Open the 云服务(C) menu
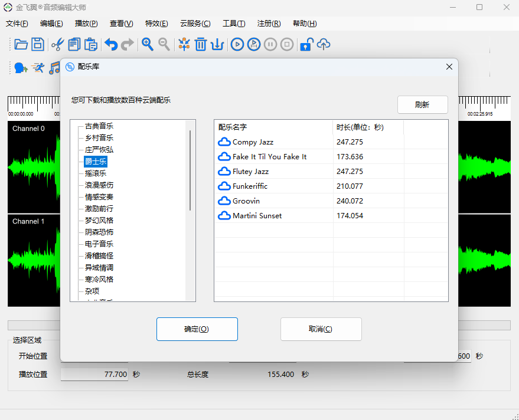 pyautogui.click(x=195, y=24)
